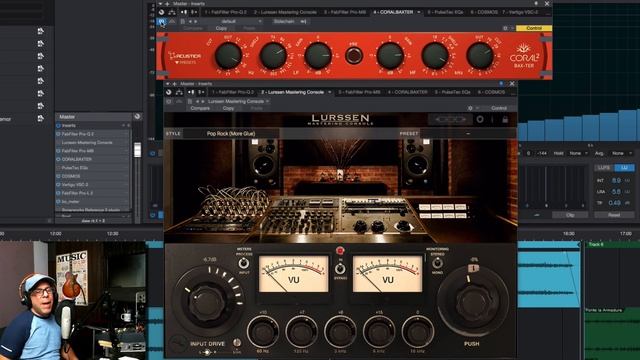Click the PUSH knob red indicator button

click(473, 268)
